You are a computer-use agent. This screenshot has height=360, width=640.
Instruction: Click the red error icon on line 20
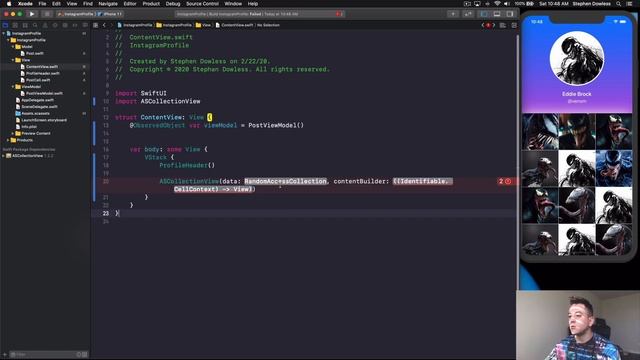point(508,181)
